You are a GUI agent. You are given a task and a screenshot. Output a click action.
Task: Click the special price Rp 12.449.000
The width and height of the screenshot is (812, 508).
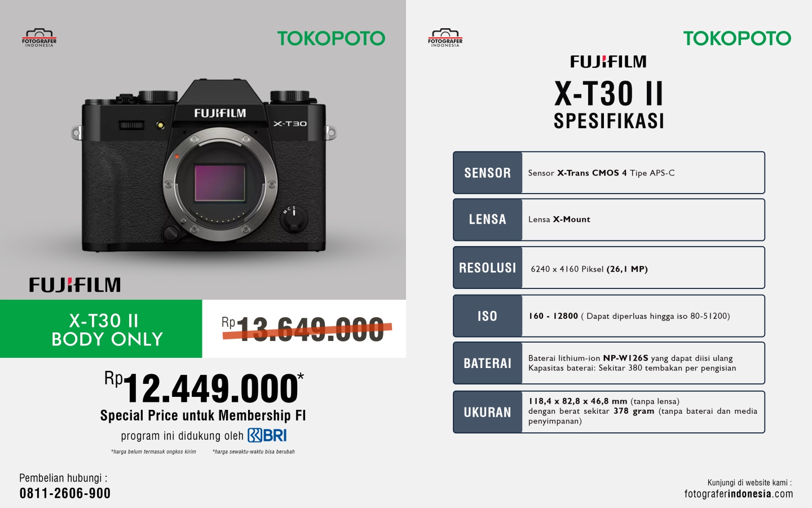coord(204,387)
